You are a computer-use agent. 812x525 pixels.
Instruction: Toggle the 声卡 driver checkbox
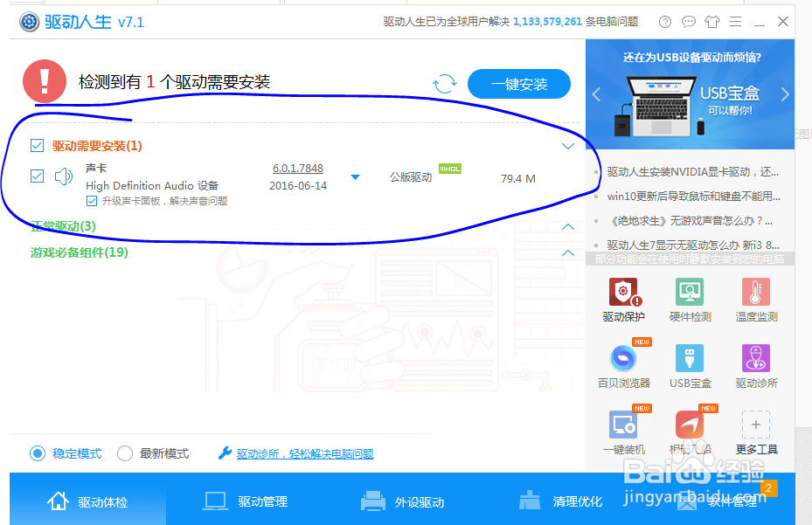(x=37, y=176)
